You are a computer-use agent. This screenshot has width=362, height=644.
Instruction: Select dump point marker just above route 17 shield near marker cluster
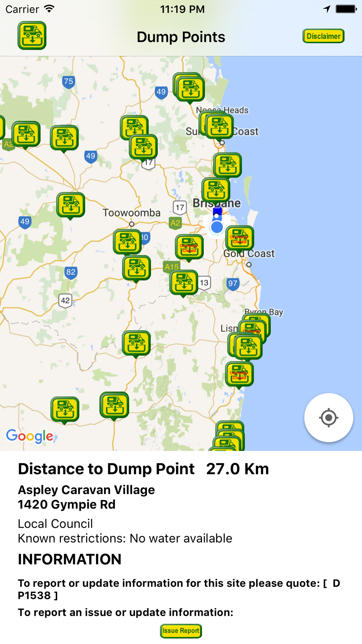tap(143, 147)
